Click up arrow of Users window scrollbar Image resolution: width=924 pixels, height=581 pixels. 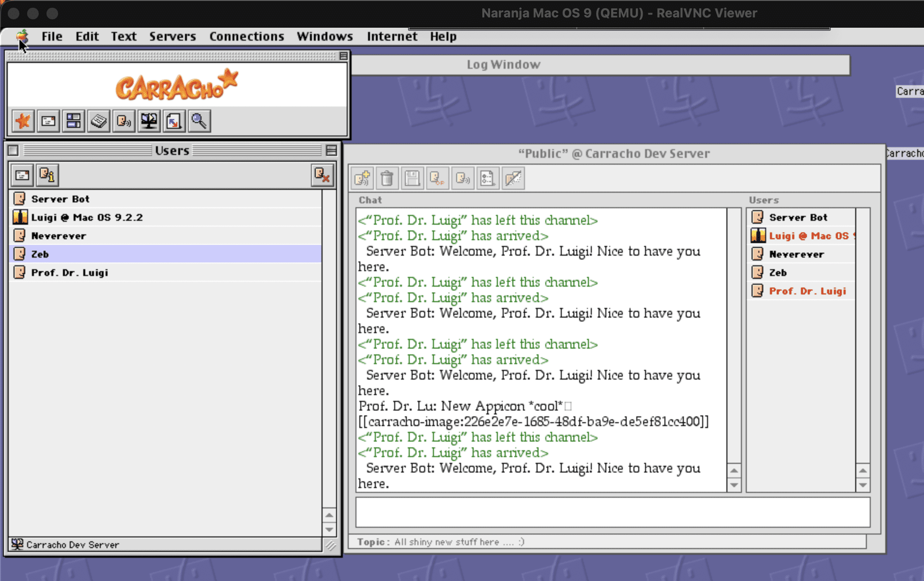(x=329, y=515)
